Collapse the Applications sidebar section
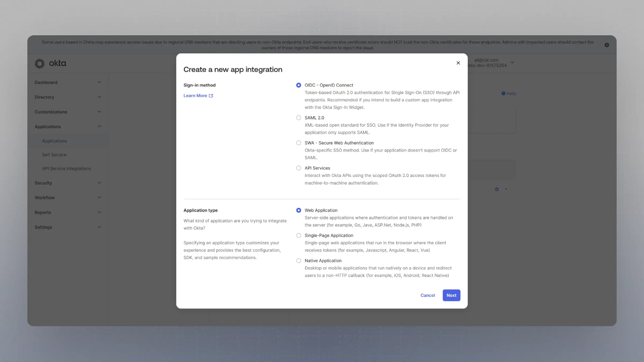The image size is (644, 362). pyautogui.click(x=68, y=127)
